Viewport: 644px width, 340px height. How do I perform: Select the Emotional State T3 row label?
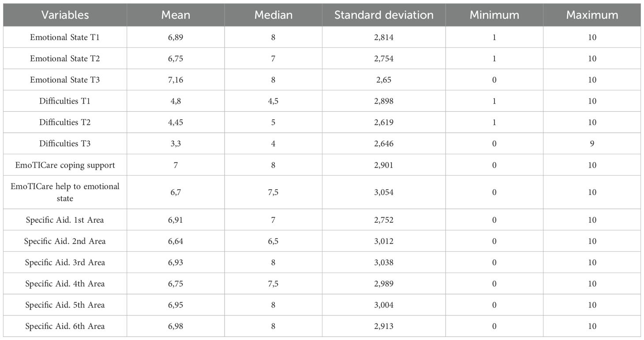pos(65,80)
